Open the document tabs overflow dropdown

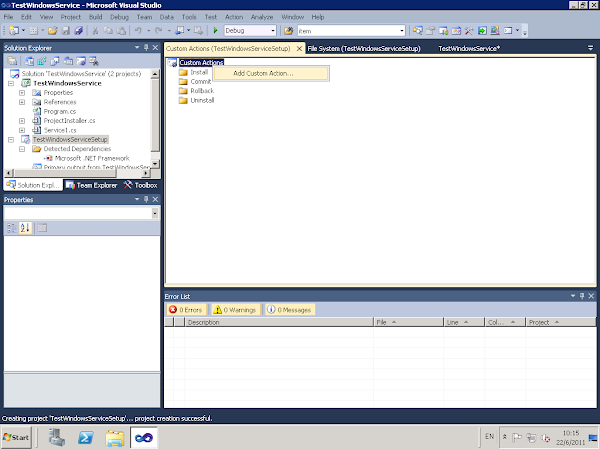click(x=590, y=48)
